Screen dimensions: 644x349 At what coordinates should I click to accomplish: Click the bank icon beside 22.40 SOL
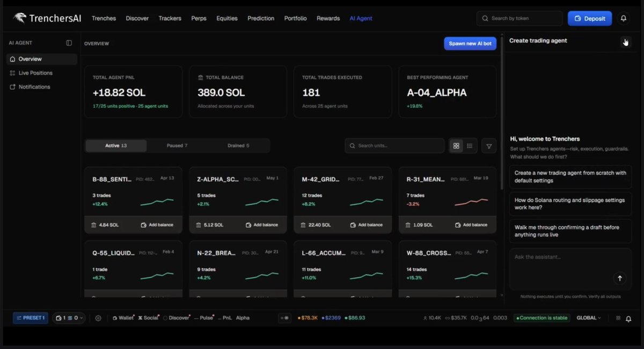pyautogui.click(x=303, y=225)
